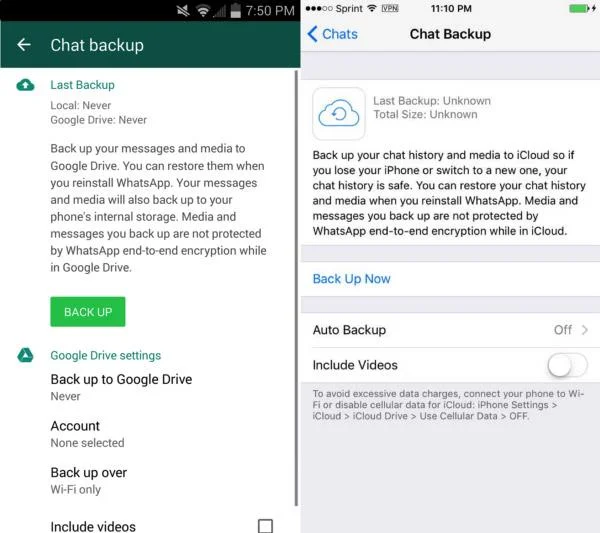Click the vertical scrollbar on Android screen
Viewport: 600px width, 533px height.
tap(296, 288)
